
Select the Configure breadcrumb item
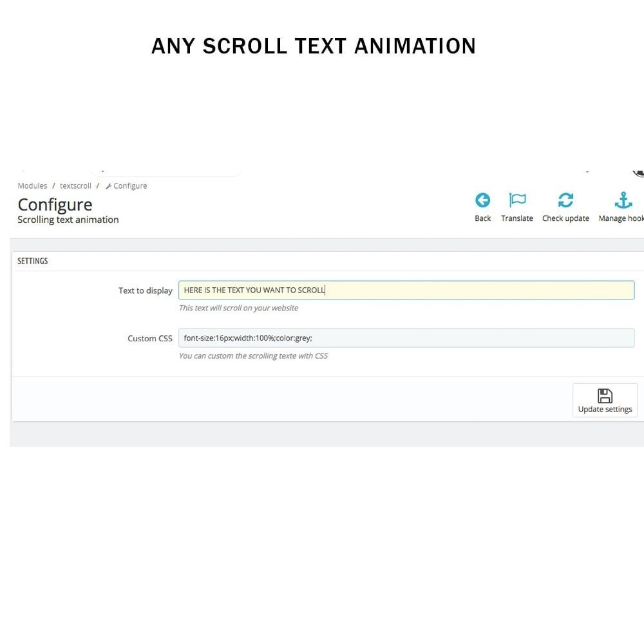tap(130, 185)
